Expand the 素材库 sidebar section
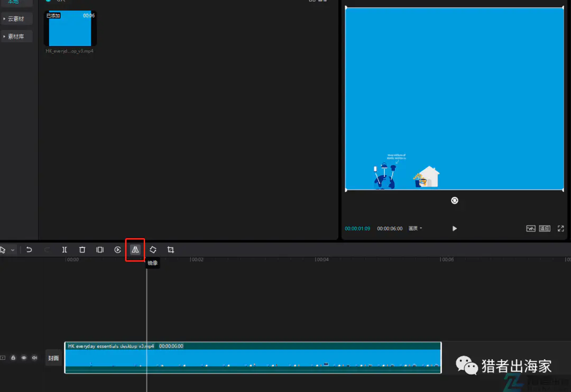Viewport: 571px width, 392px height. pos(16,36)
